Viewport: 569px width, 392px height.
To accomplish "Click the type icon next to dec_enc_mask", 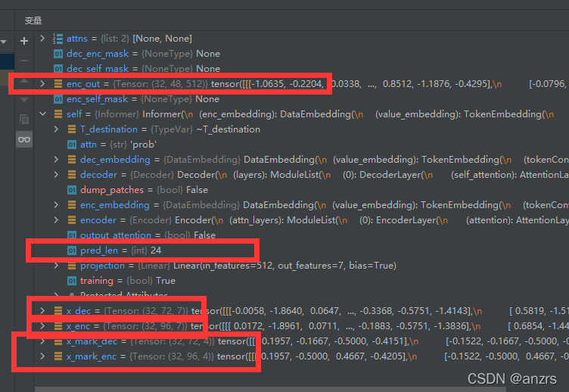I will click(x=58, y=54).
